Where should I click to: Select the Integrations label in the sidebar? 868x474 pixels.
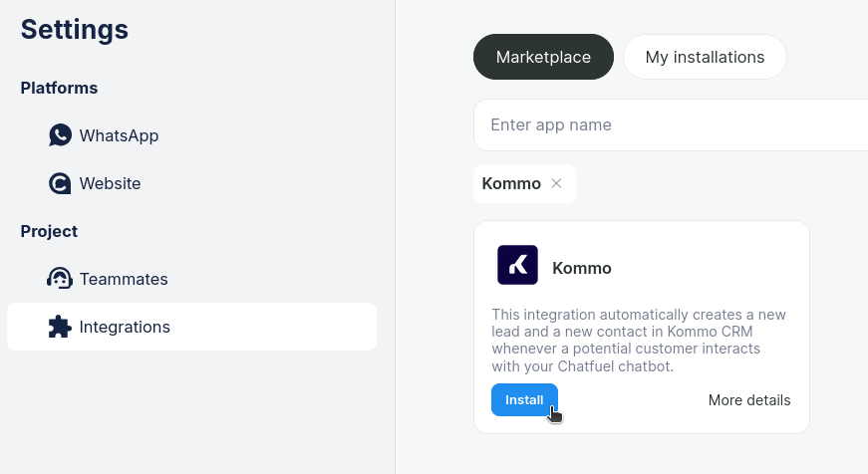tap(125, 327)
